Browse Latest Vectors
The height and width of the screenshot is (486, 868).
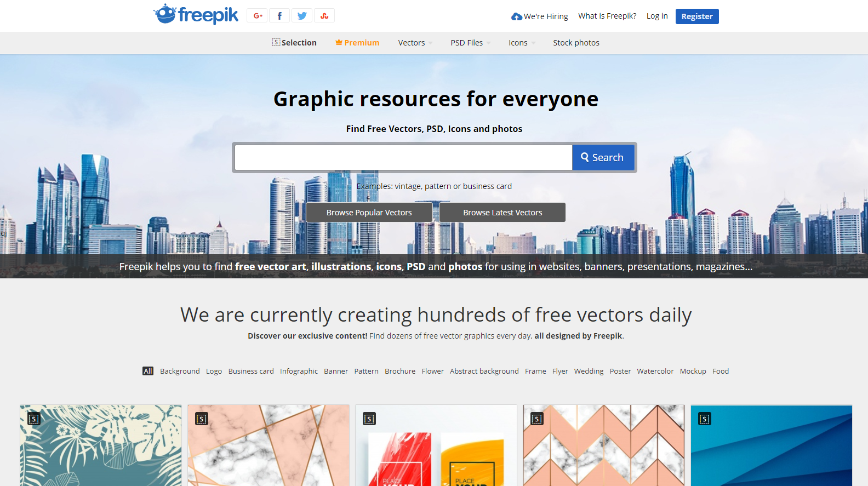pos(502,213)
